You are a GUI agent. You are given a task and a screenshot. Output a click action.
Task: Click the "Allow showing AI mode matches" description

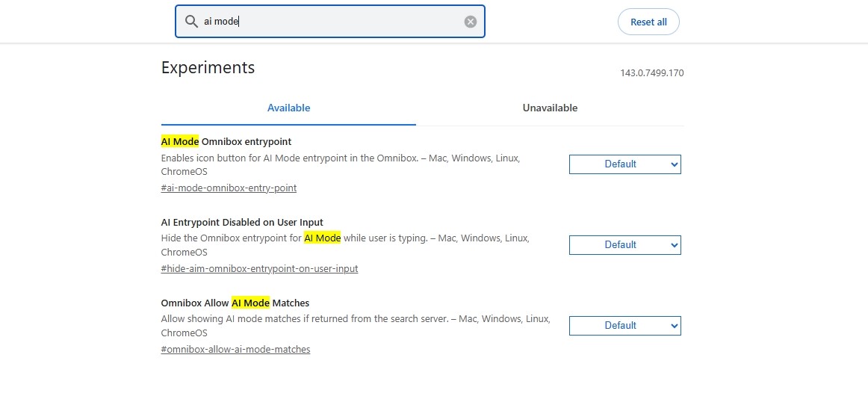click(x=355, y=319)
